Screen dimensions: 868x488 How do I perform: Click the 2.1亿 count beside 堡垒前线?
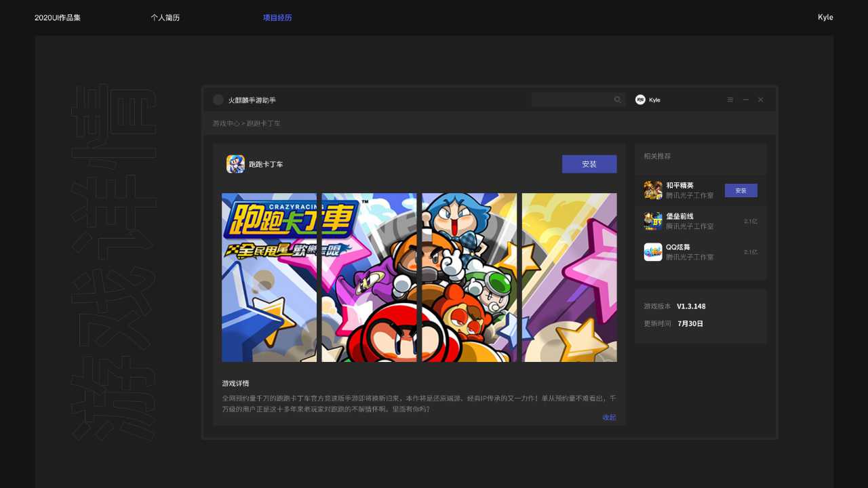tap(751, 222)
